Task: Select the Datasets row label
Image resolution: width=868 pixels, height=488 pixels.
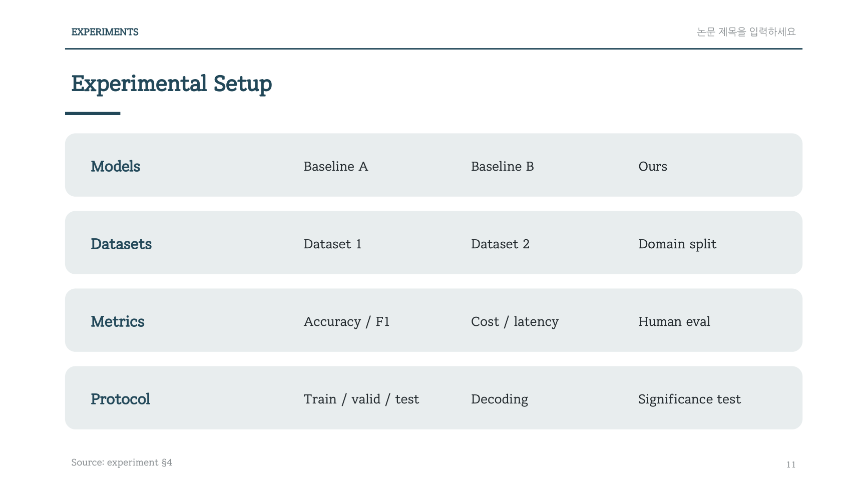Action: (x=121, y=244)
